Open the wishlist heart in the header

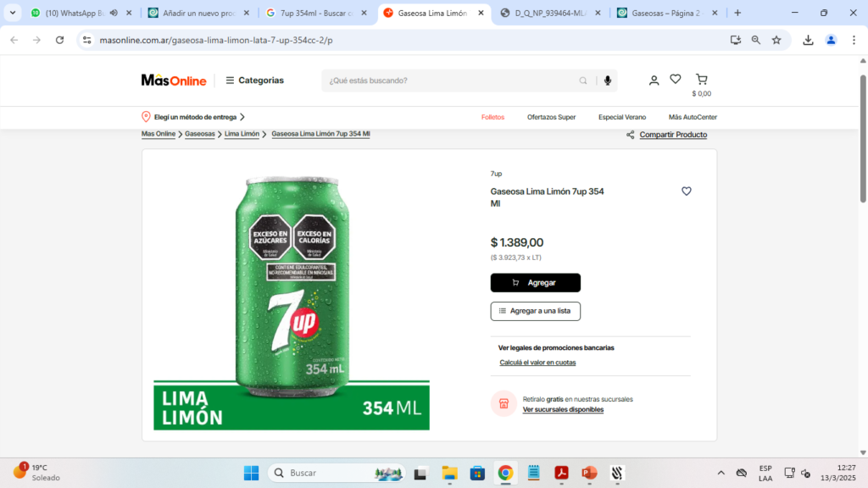pyautogui.click(x=676, y=80)
